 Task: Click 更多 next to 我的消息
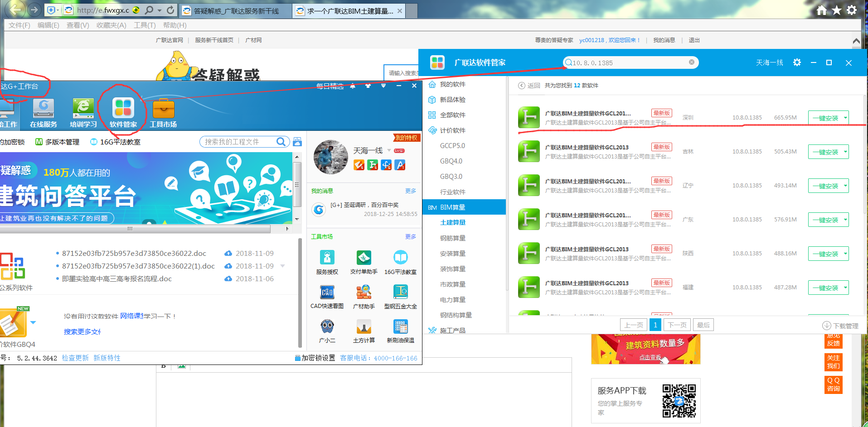click(x=411, y=191)
